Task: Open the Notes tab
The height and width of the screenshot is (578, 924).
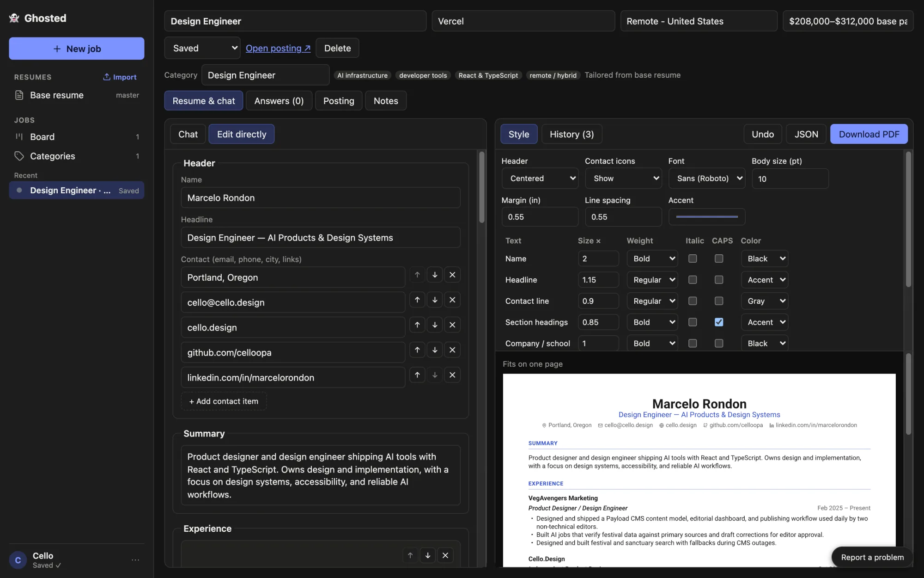Action: pyautogui.click(x=386, y=101)
